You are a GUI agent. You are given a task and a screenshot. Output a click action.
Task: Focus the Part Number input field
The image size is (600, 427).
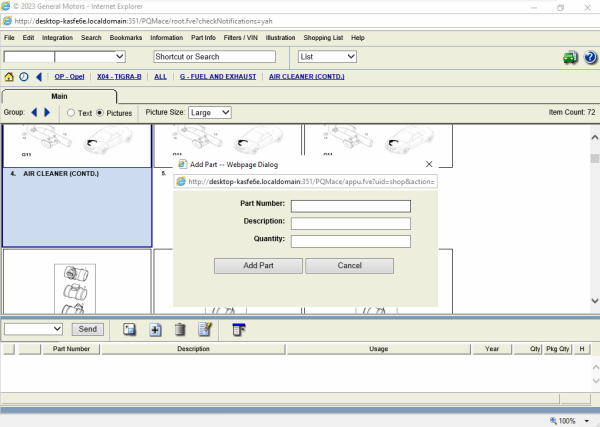(x=351, y=206)
